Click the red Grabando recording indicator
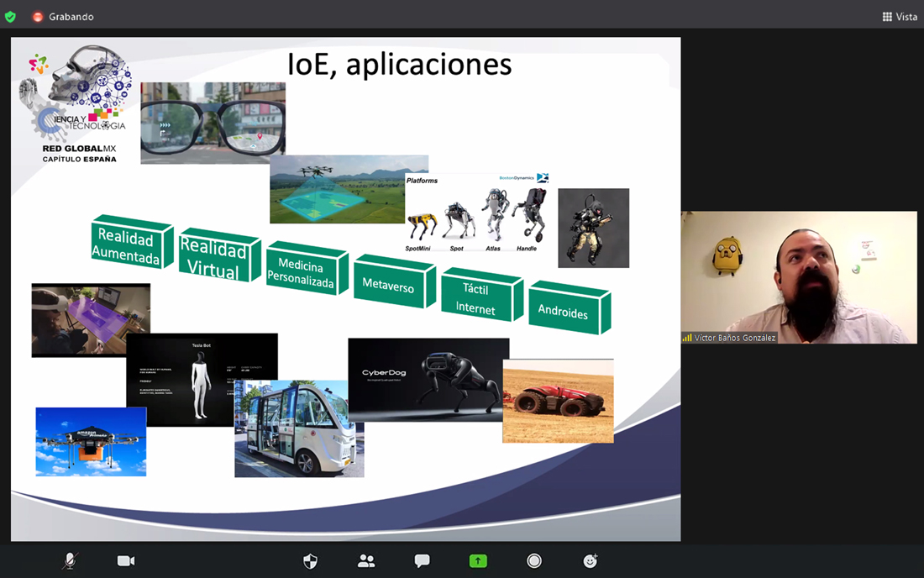Screen dimensions: 924x578 click(x=38, y=17)
